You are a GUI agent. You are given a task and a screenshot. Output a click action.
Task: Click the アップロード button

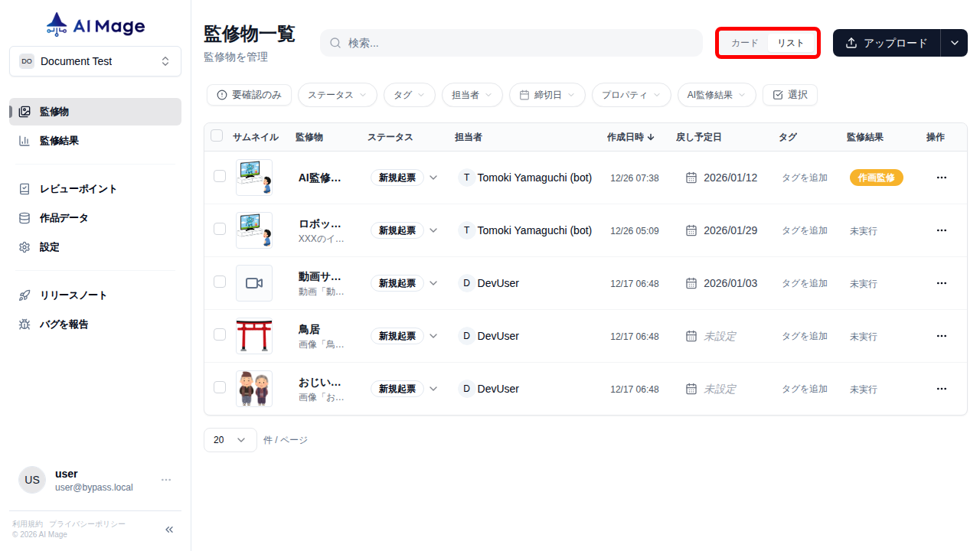886,43
